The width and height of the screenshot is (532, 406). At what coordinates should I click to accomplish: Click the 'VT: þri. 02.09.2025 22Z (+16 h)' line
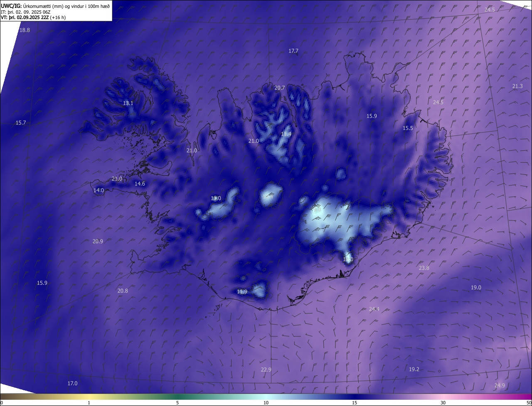click(33, 17)
